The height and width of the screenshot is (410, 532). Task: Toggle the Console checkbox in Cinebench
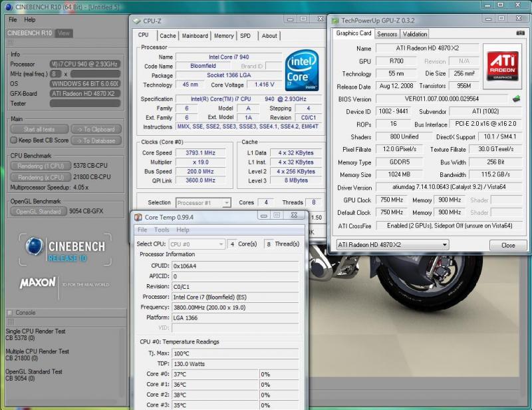(10, 313)
